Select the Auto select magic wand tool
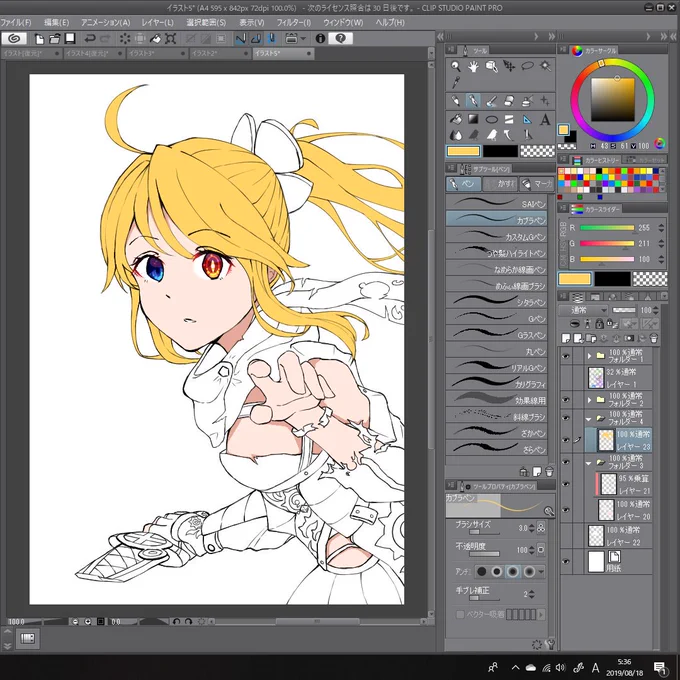The image size is (680, 680). (545, 66)
